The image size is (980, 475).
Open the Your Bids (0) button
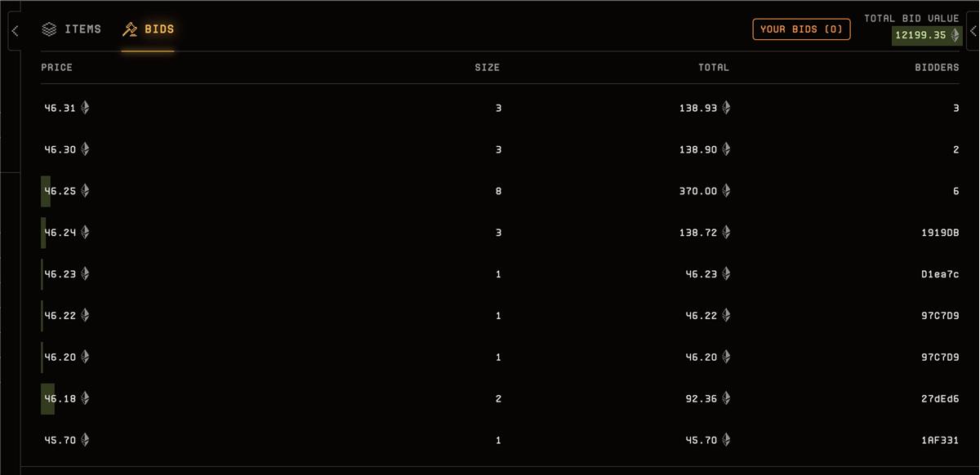tap(801, 29)
